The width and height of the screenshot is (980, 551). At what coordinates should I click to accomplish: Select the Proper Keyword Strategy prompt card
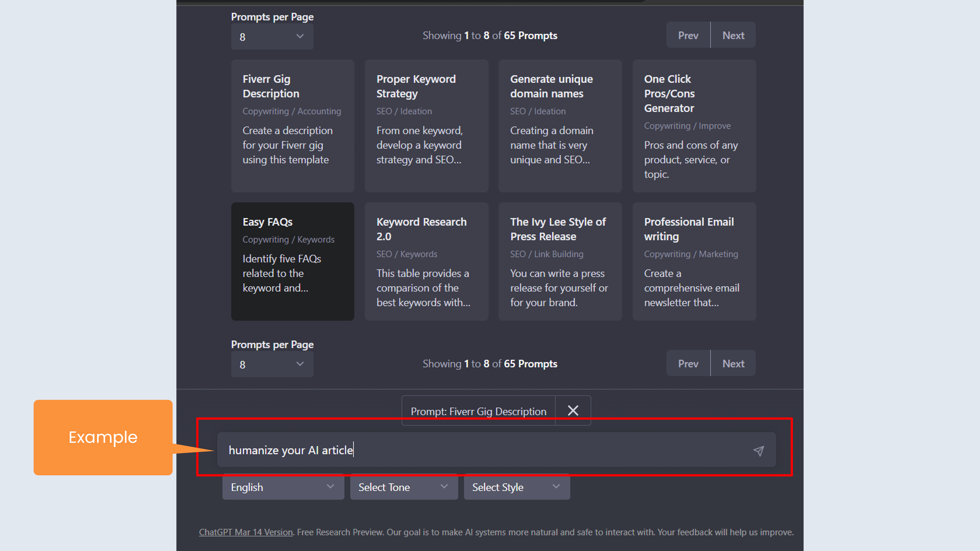point(426,126)
